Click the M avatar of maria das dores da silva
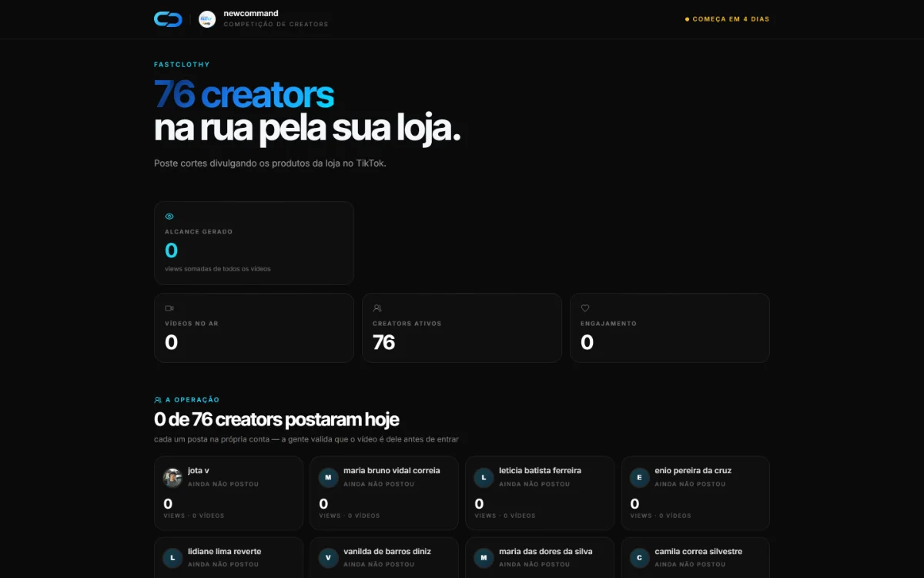The image size is (924, 578). point(484,558)
